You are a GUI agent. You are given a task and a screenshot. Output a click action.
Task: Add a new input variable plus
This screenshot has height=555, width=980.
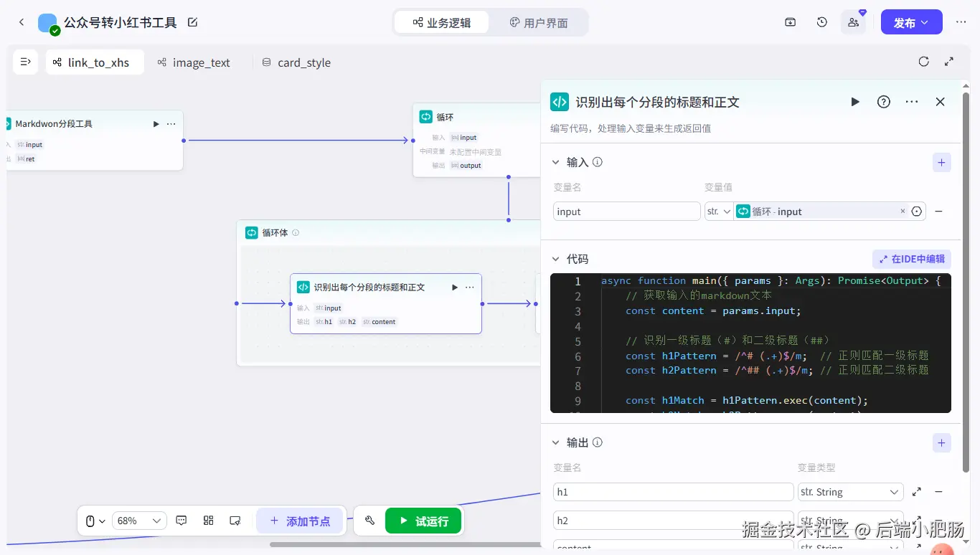point(941,163)
